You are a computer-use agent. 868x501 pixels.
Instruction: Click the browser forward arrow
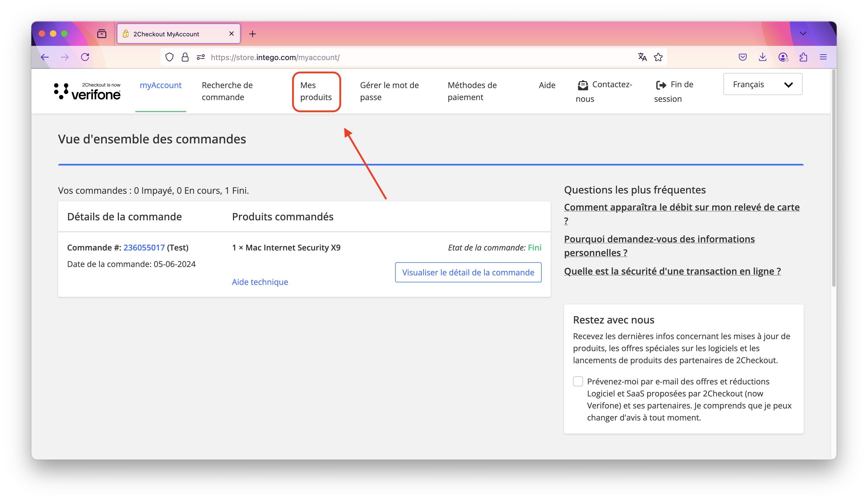[x=65, y=57]
